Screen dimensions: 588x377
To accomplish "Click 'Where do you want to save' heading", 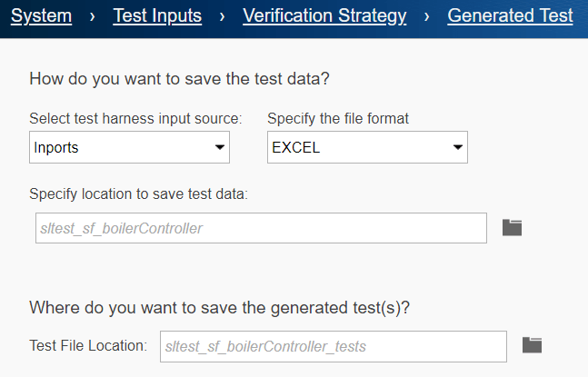I will coord(220,307).
